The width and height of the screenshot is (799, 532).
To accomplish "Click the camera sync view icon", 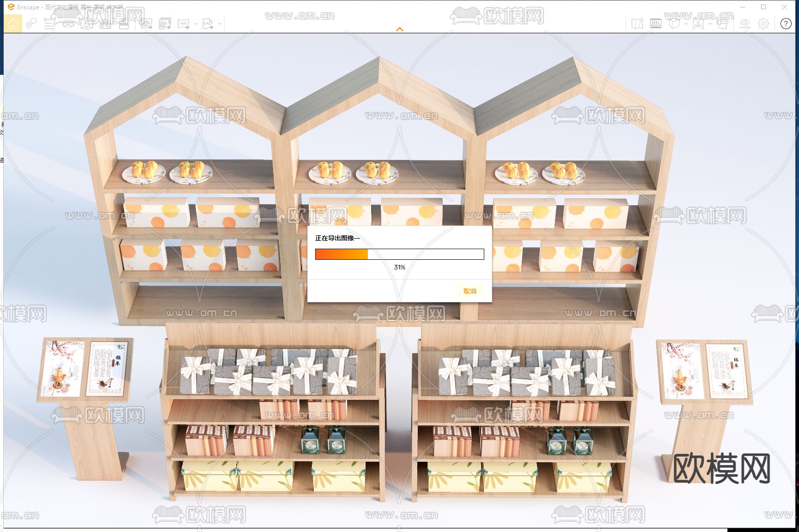I will click(x=722, y=24).
